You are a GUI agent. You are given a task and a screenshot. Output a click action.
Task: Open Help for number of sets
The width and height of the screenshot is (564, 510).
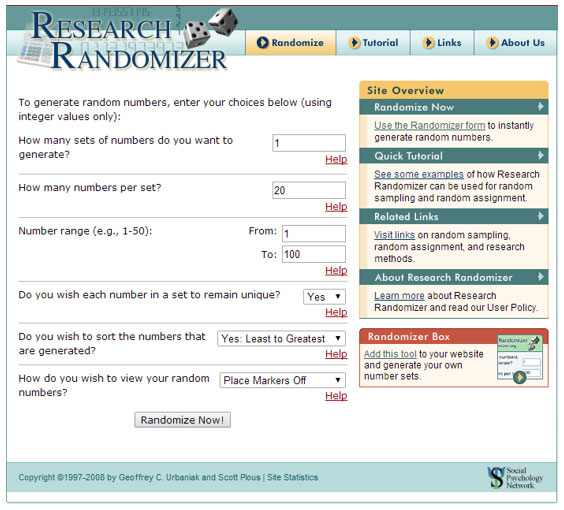coord(336,159)
